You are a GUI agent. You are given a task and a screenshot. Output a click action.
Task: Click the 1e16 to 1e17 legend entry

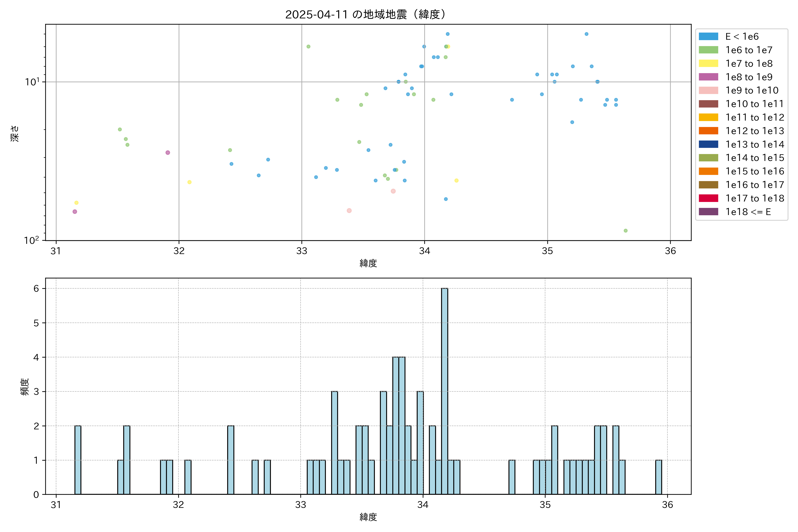click(x=755, y=185)
